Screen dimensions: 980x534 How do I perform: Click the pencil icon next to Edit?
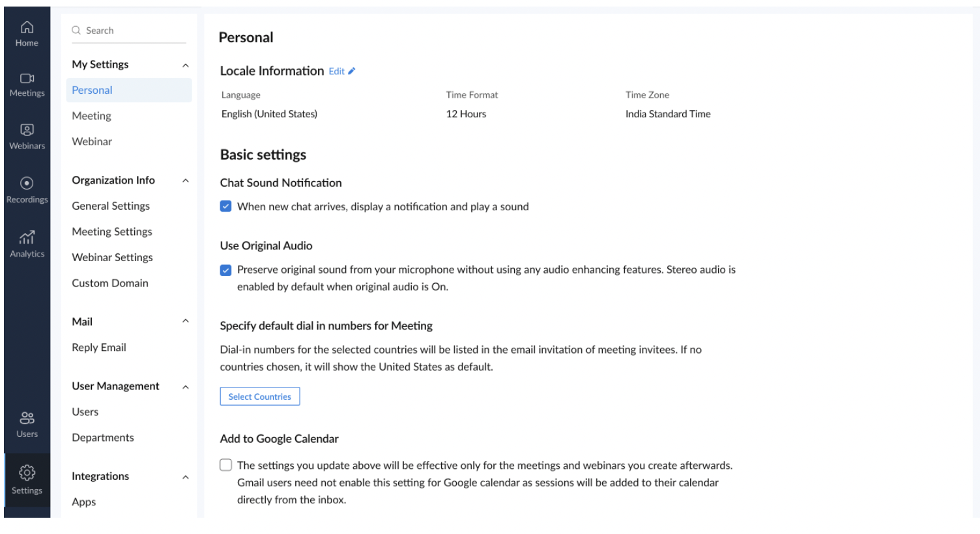point(352,71)
